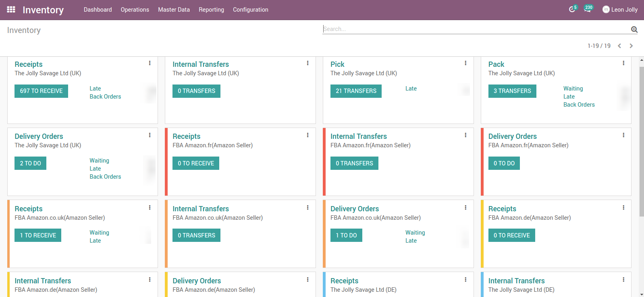Expand options for UK Receipts card
Viewport: 644px width, 297px height.
click(x=150, y=63)
